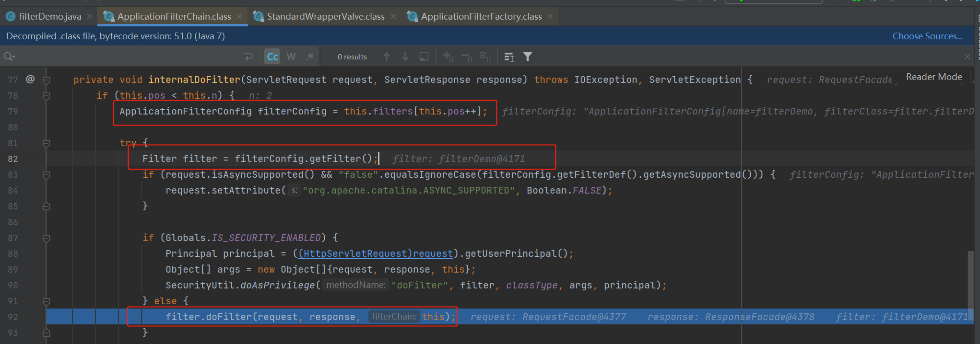Click getFilter() on line 82
This screenshot has height=344, width=980.
(x=341, y=159)
